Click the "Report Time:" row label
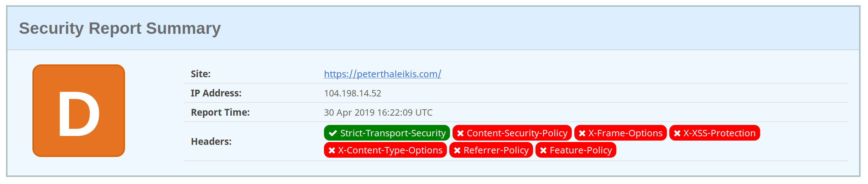The height and width of the screenshot is (184, 868). click(220, 112)
